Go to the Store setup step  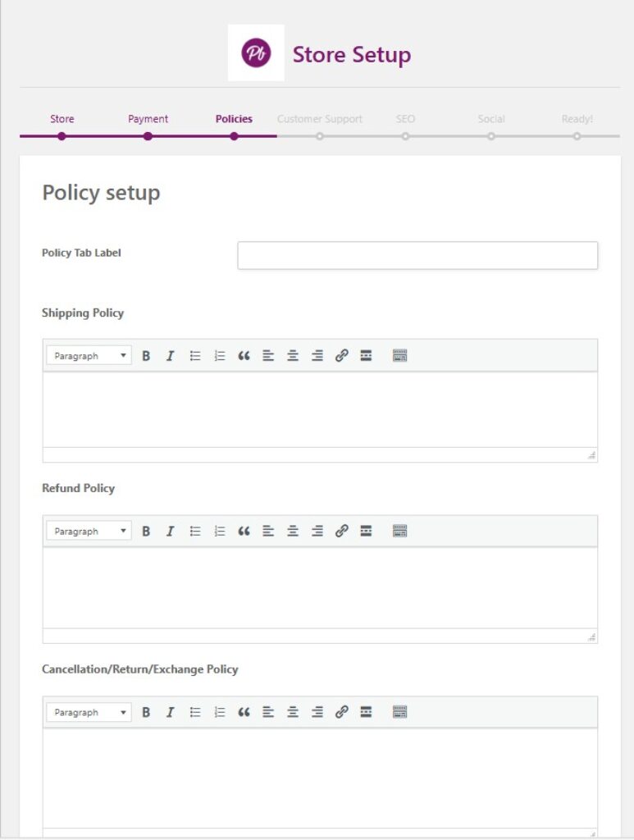(62, 120)
